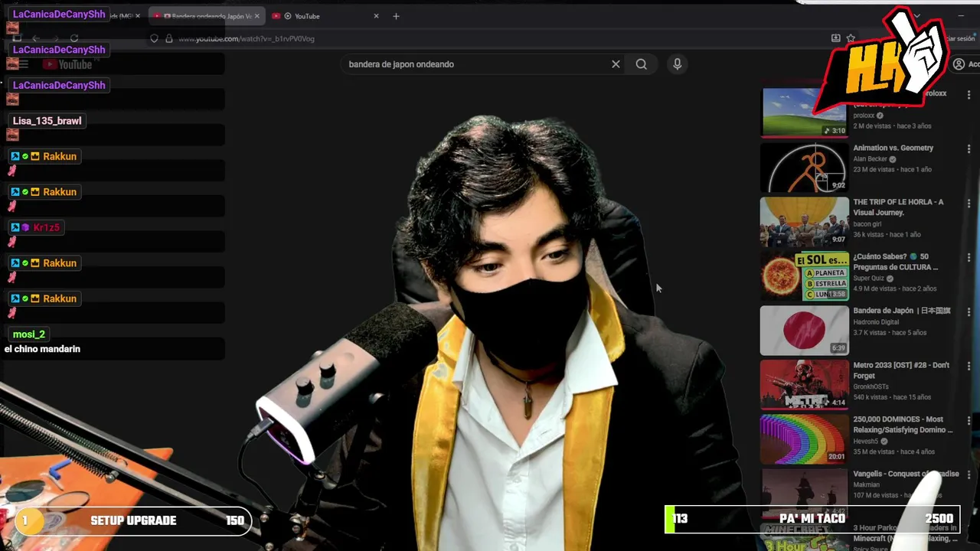Open the YouTube hamburger guide menu
This screenshot has height=551, width=980.
coord(24,65)
